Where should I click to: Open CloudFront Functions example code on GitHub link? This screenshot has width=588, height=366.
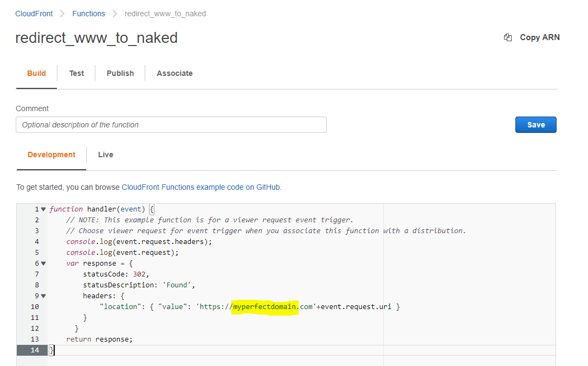click(x=201, y=187)
